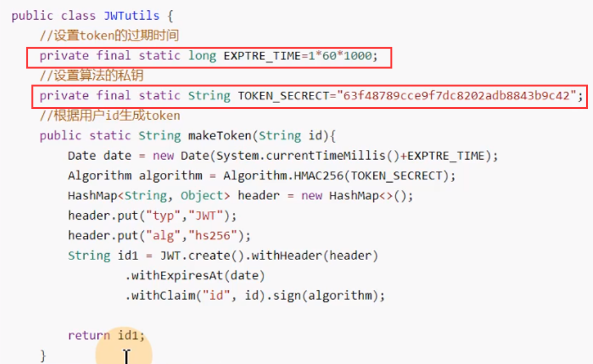Click the secret string 63f48789cce9f7dc8202adb8843b9c42
The width and height of the screenshot is (593, 364).
[456, 95]
